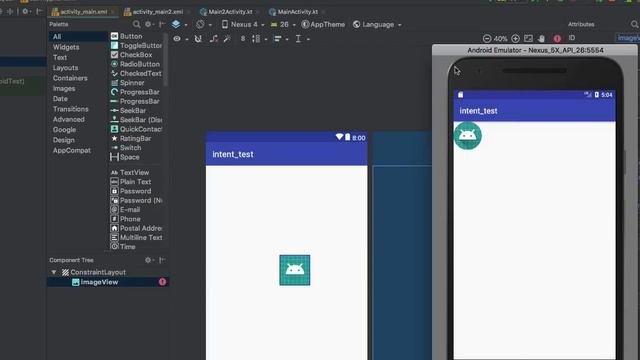Open the API 26 version dropdown
640x360 pixels.
pyautogui.click(x=283, y=24)
